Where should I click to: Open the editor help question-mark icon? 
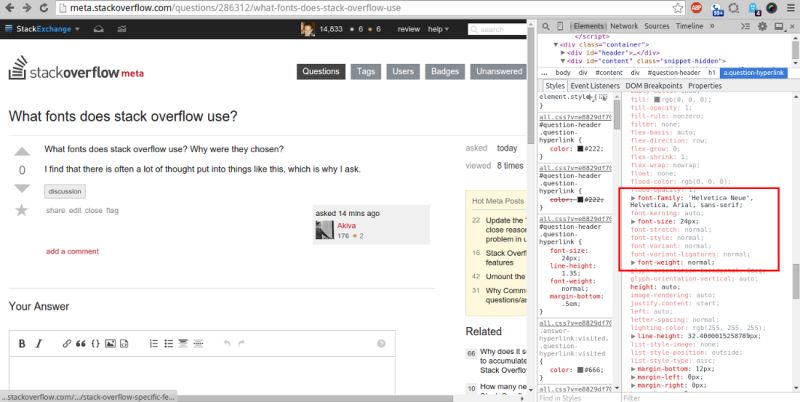coord(381,343)
